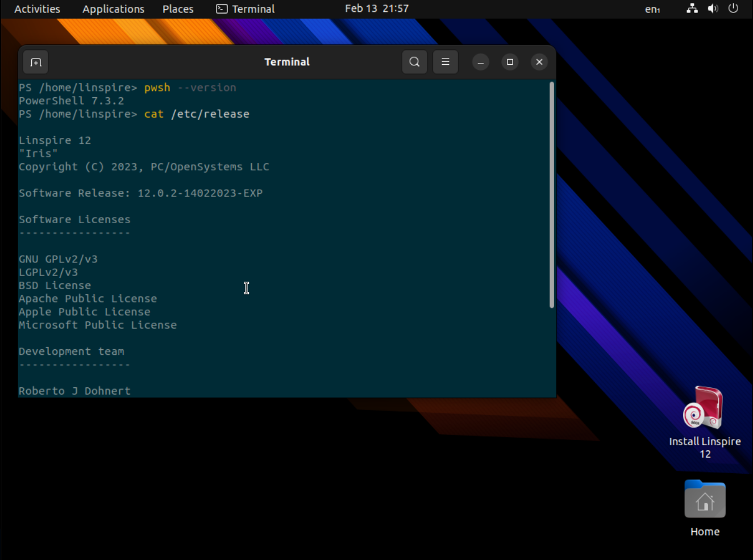
Task: Open the Places menu
Action: coord(178,9)
